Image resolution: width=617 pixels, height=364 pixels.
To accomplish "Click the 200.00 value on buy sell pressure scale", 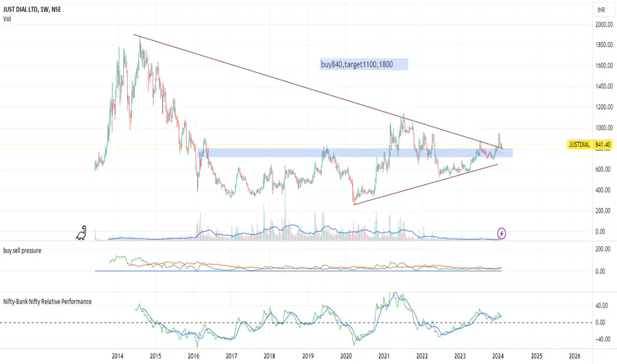I will [603, 249].
